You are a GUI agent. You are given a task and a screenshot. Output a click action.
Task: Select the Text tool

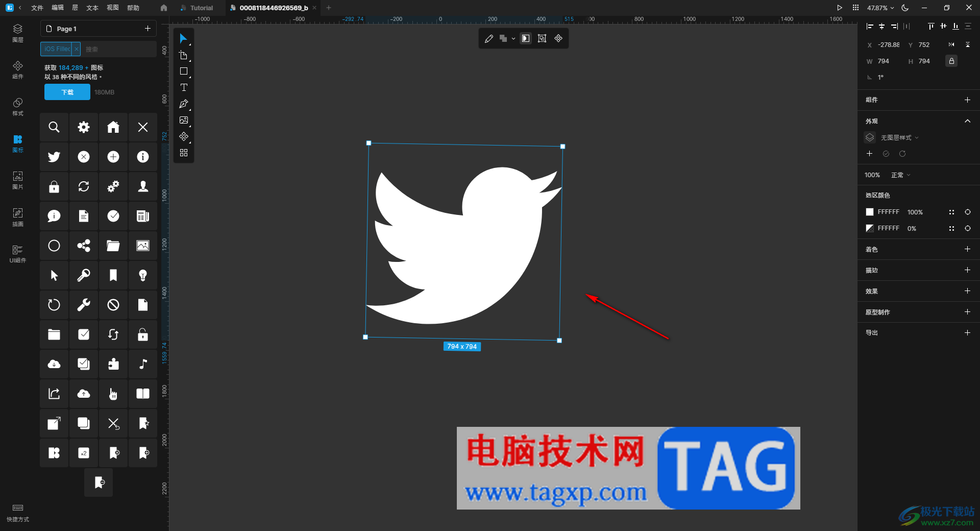tap(183, 88)
